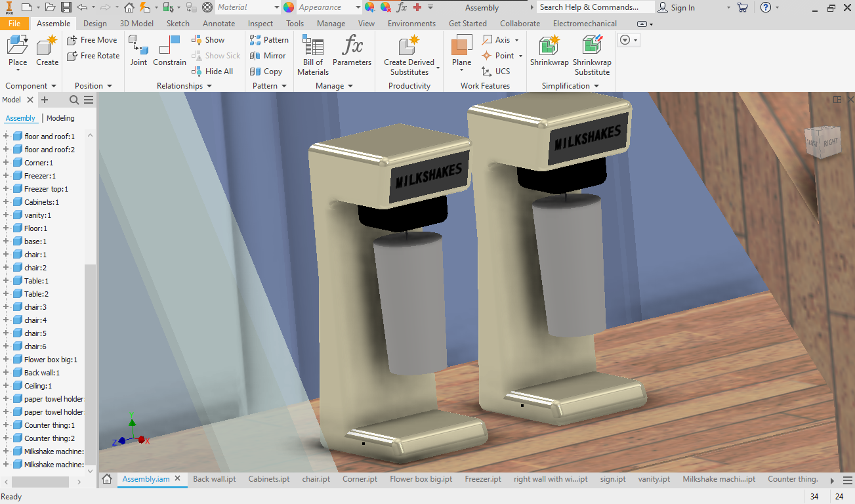Viewport: 855px width, 504px height.
Task: Switch browser to Modeling view
Action: coord(60,118)
